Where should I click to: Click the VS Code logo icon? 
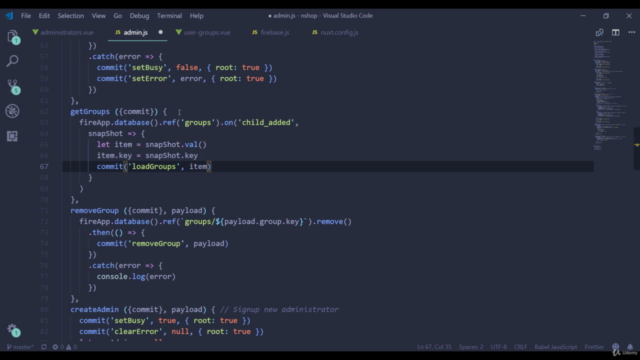point(9,16)
